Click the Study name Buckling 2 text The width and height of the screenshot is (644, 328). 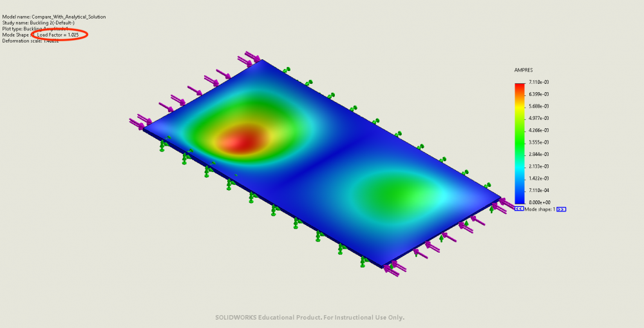click(39, 23)
